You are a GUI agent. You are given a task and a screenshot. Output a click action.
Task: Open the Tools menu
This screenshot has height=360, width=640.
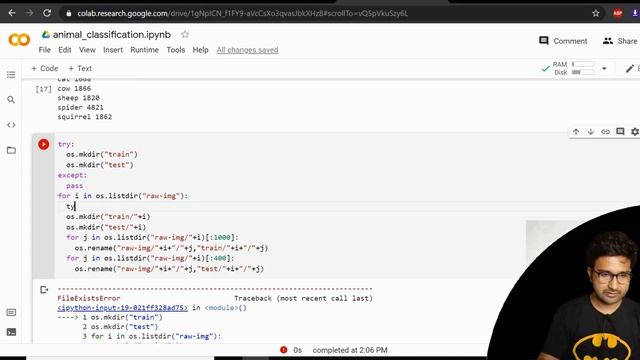point(176,50)
